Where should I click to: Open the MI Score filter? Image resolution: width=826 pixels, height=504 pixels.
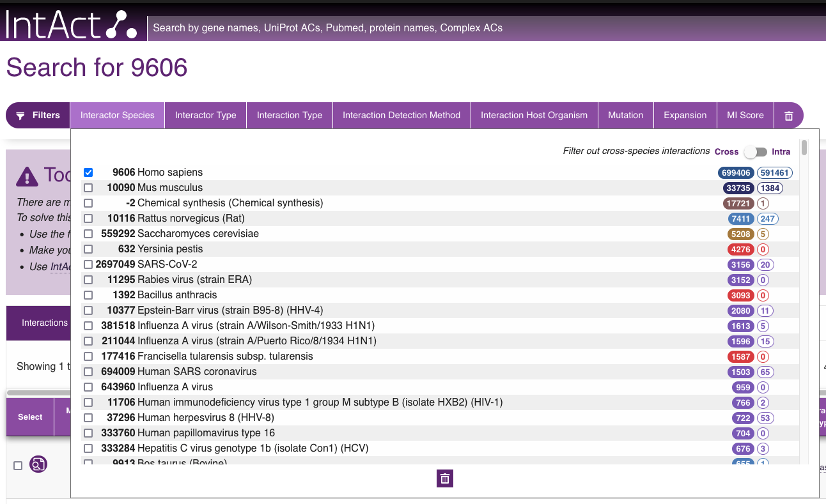745,115
